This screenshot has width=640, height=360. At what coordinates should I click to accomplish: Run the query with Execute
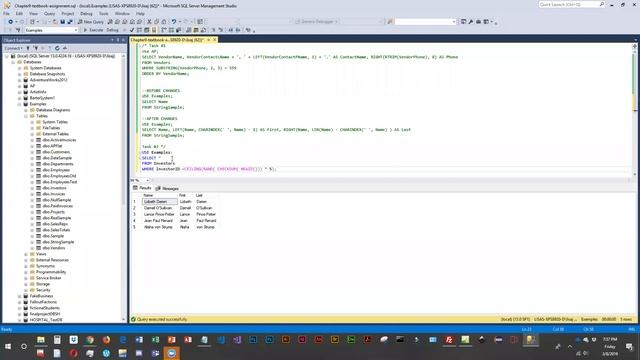[93, 30]
